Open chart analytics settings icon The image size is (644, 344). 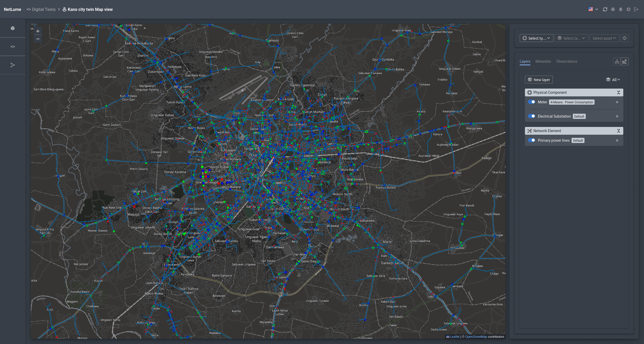(625, 61)
